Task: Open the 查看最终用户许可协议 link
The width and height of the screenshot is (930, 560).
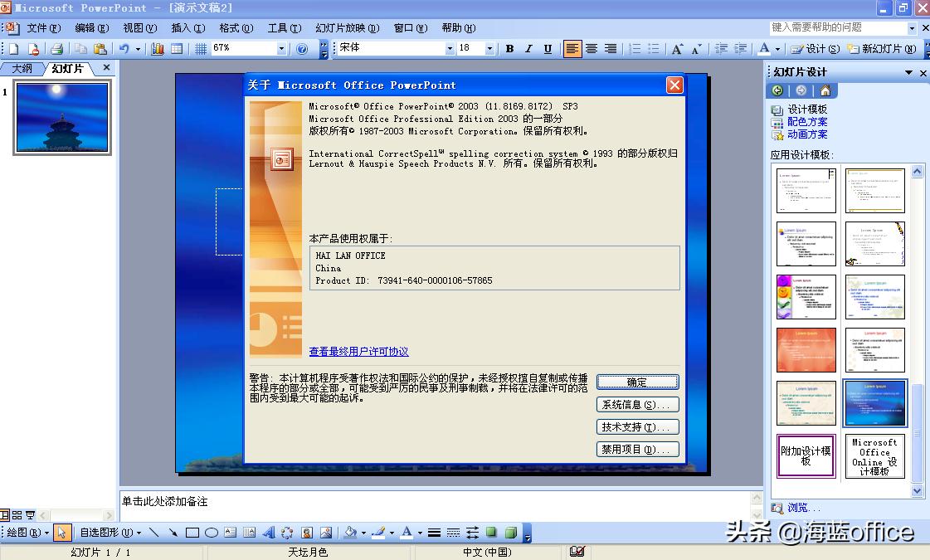Action: tap(358, 351)
